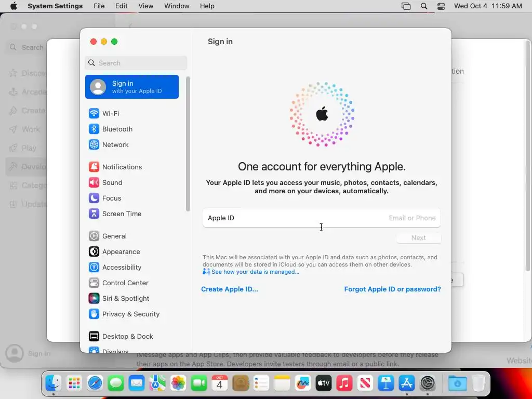
Task: Open the Apple menu
Action: 14,6
